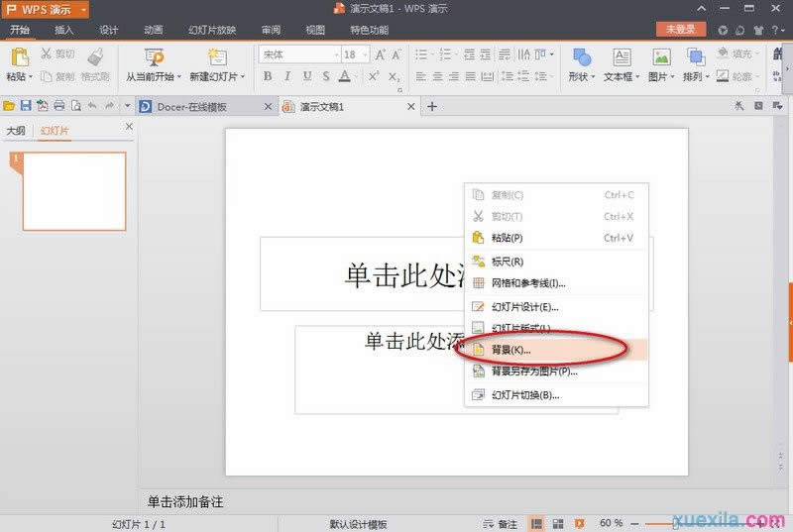
Task: Insert a picture using 图片 icon
Action: click(x=660, y=57)
